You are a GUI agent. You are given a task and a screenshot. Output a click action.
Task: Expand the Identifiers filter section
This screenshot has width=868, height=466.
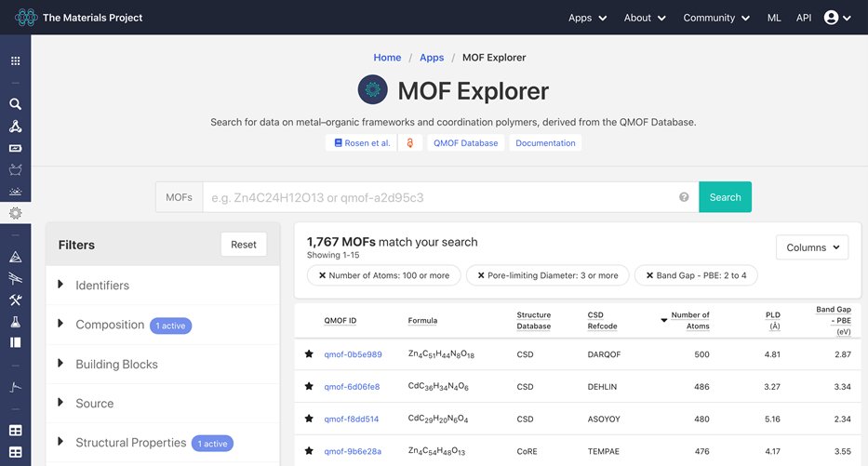[x=163, y=285]
